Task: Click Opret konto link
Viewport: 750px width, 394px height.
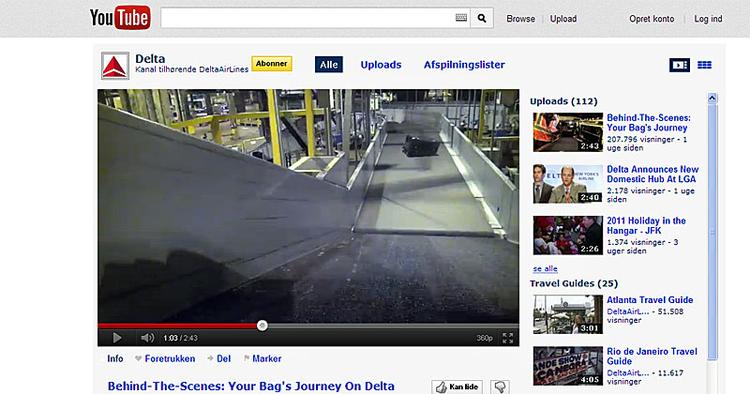Action: click(x=651, y=19)
